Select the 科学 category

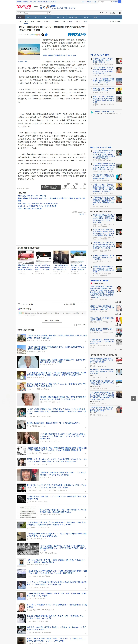[71, 21]
